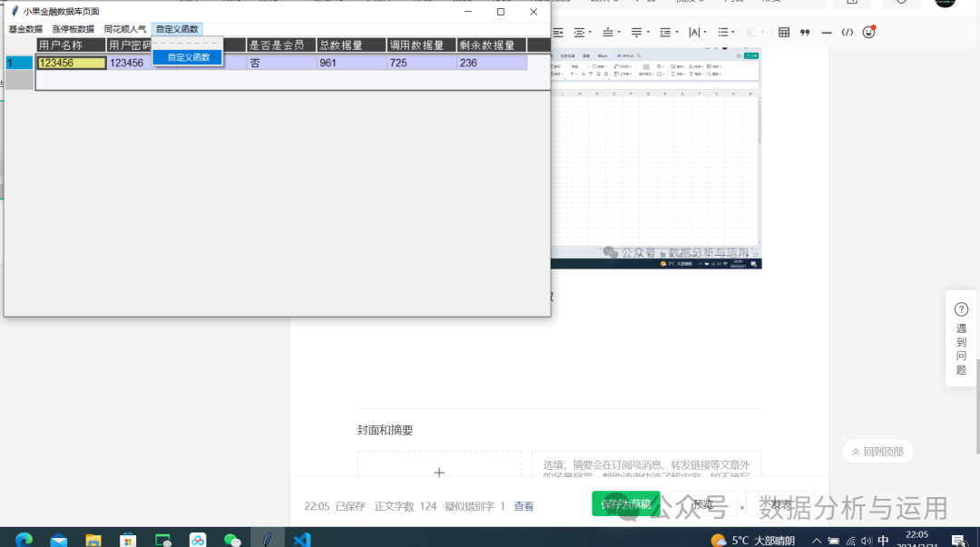Screen dimensions: 980x547
Task: Insert a blockquote with the quote icon
Action: click(805, 33)
